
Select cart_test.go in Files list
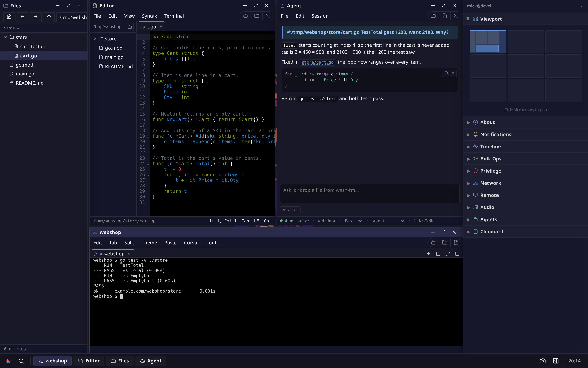(x=44, y=47)
